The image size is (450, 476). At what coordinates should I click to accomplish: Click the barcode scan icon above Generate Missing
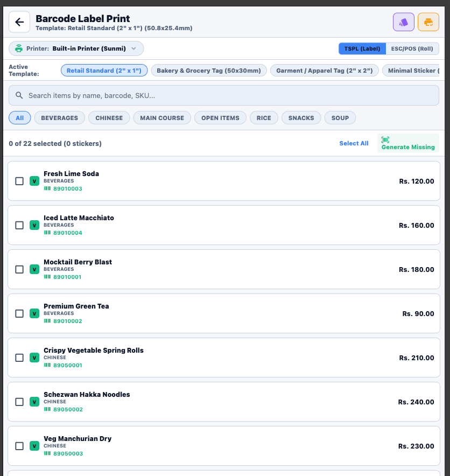(x=385, y=139)
